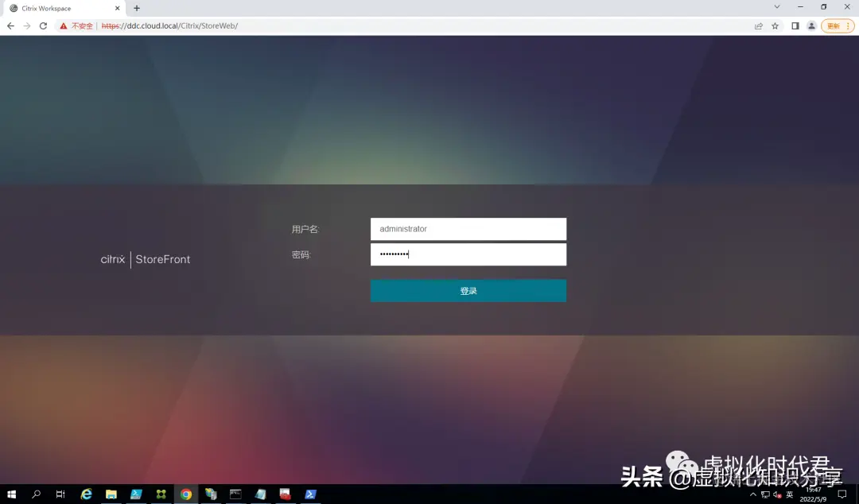Image resolution: width=859 pixels, height=504 pixels.
Task: Expand hidden icons in the system tray
Action: point(752,494)
